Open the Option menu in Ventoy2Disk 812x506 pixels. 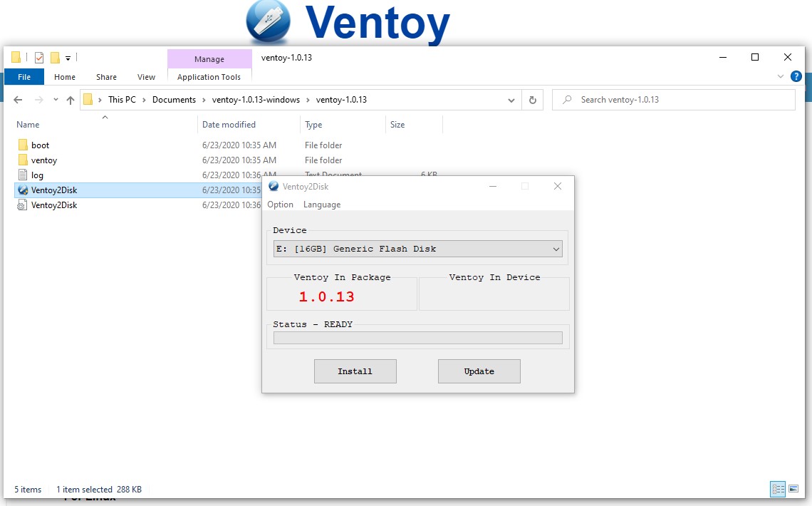pyautogui.click(x=280, y=205)
